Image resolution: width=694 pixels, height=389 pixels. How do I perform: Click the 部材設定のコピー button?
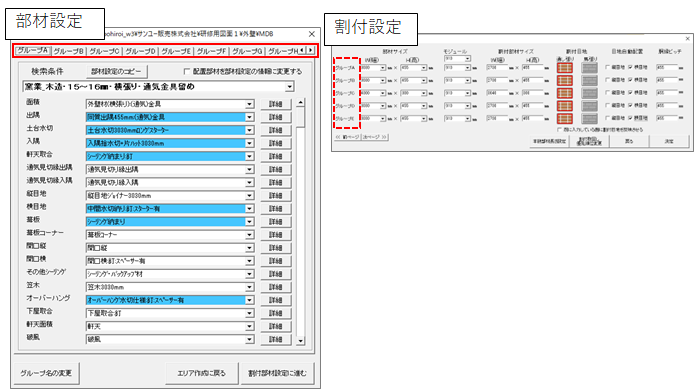tap(116, 71)
